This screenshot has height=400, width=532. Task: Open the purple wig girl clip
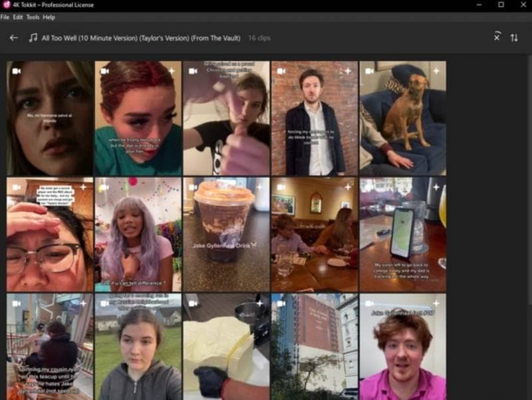point(138,235)
